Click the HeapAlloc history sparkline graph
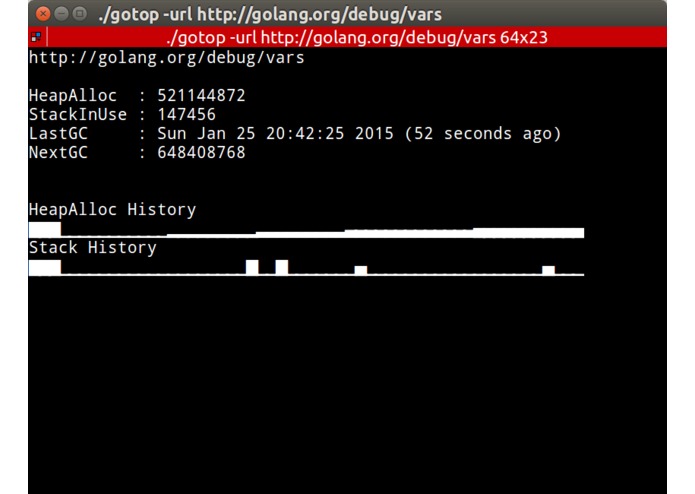 [306, 230]
